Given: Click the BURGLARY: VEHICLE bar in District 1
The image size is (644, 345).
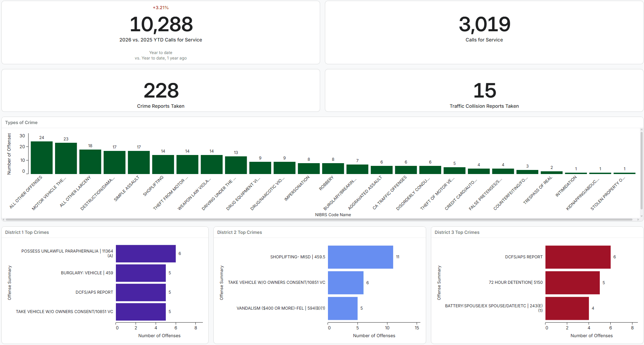Looking at the screenshot, I should 141,273.
